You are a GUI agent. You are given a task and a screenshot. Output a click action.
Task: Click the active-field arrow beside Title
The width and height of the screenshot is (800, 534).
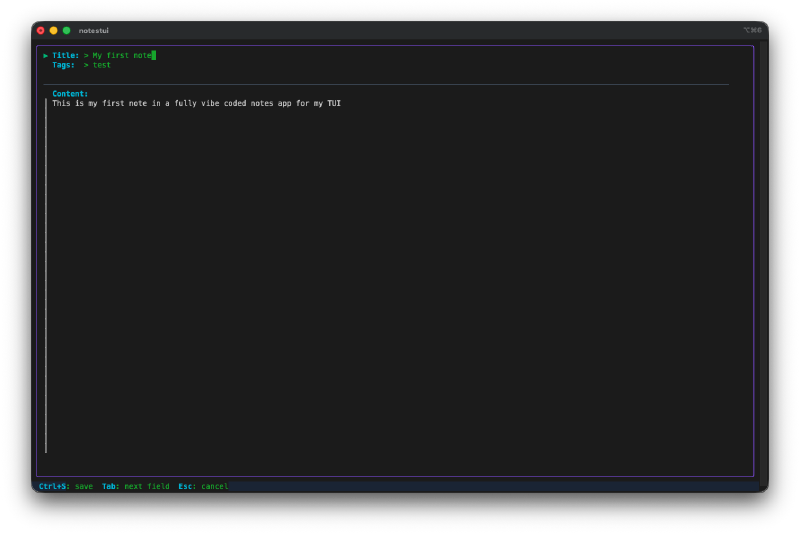click(x=46, y=55)
